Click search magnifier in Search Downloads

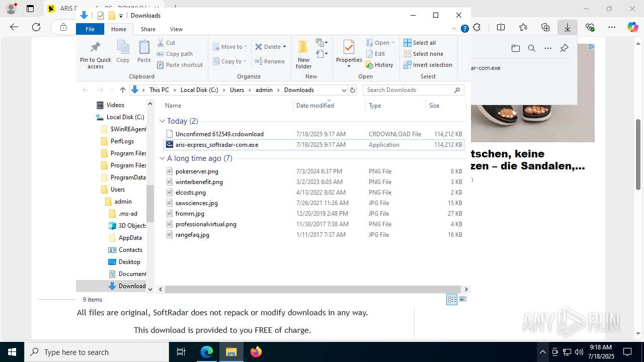(x=457, y=90)
